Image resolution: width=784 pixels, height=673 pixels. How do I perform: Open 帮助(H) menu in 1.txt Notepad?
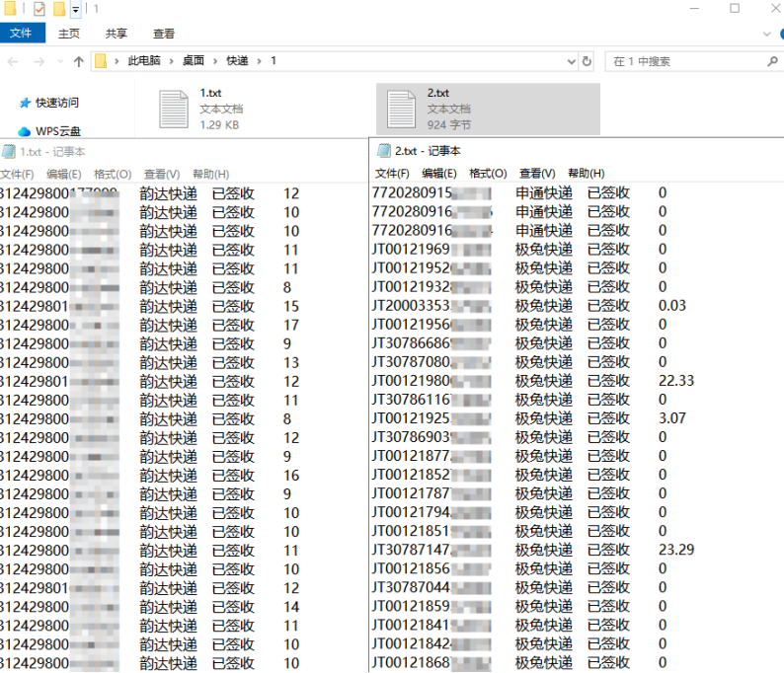(211, 174)
